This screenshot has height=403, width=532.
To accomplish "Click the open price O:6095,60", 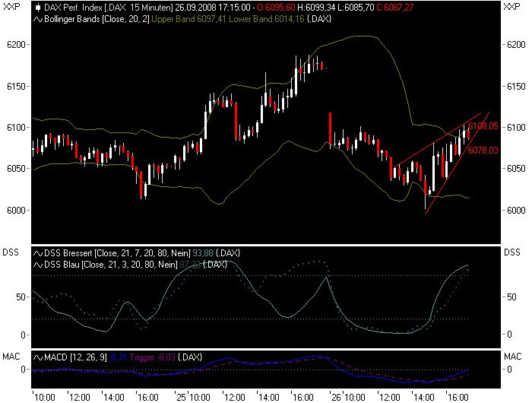I will (276, 7).
